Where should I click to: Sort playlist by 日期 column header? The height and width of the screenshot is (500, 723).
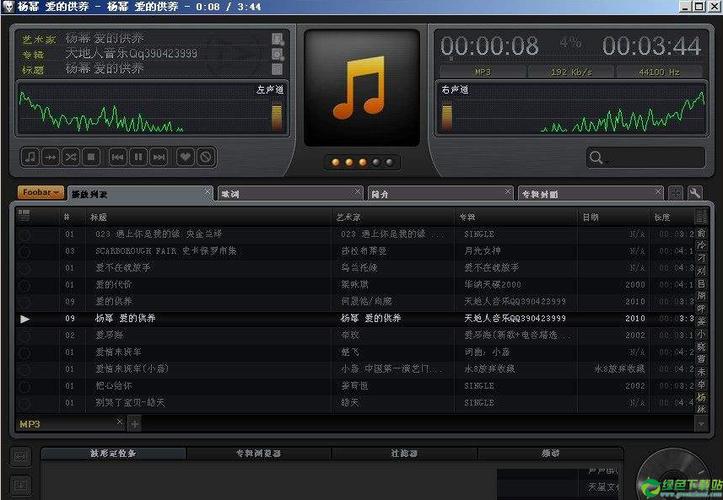coord(592,217)
